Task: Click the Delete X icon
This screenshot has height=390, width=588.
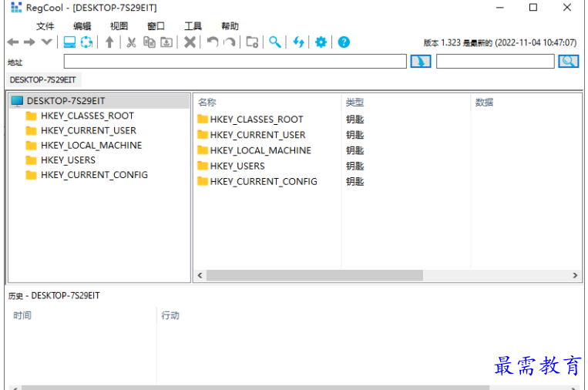Action: click(190, 42)
